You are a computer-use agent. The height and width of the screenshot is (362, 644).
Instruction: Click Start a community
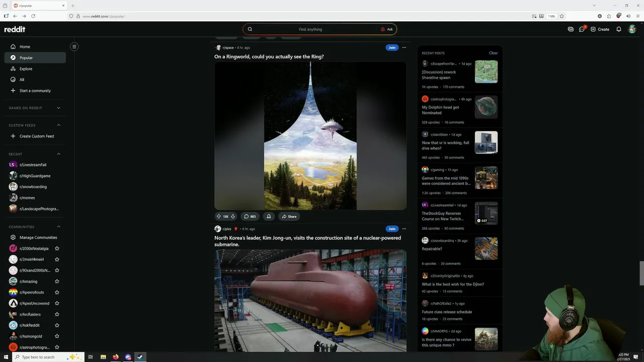click(35, 90)
